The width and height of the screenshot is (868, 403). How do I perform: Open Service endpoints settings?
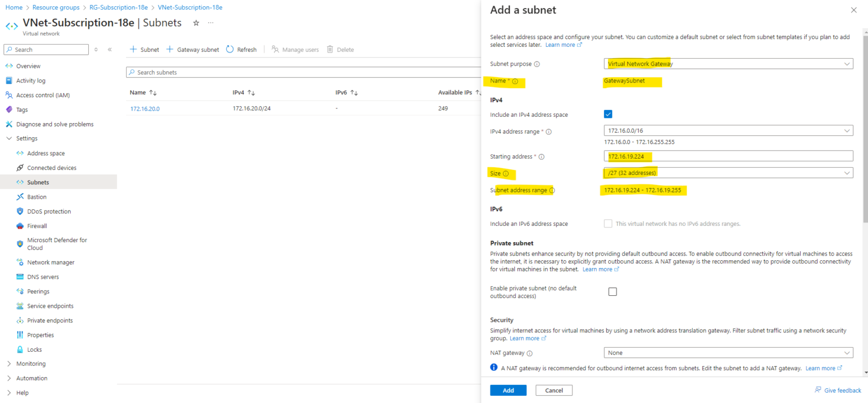pyautogui.click(x=51, y=305)
